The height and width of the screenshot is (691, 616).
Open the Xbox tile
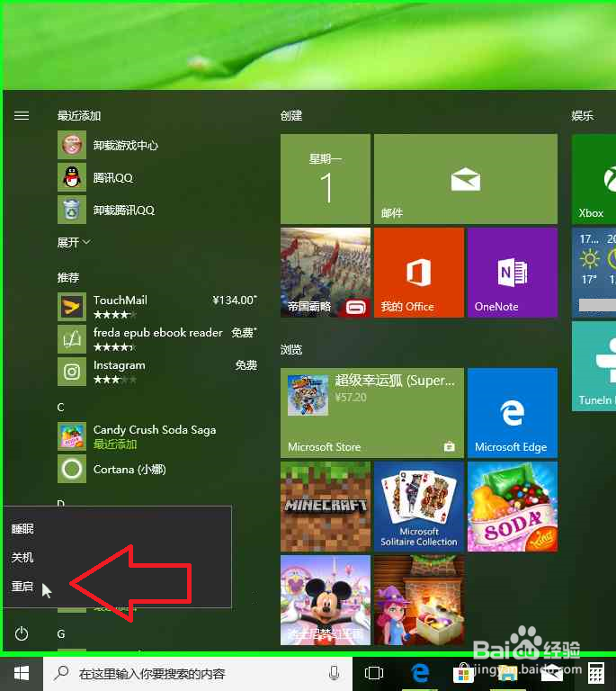[x=594, y=179]
